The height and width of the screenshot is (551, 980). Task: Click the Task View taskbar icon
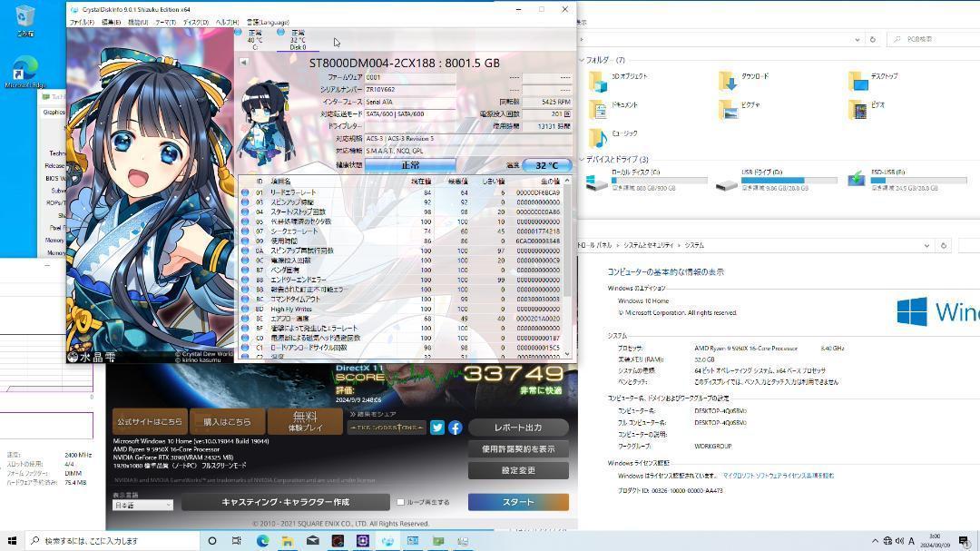click(x=236, y=541)
